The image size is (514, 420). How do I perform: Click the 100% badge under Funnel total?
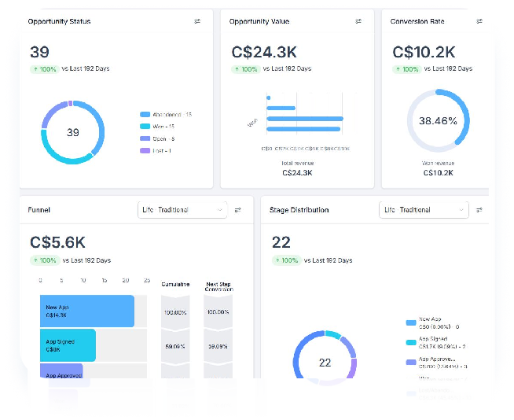[x=46, y=260]
